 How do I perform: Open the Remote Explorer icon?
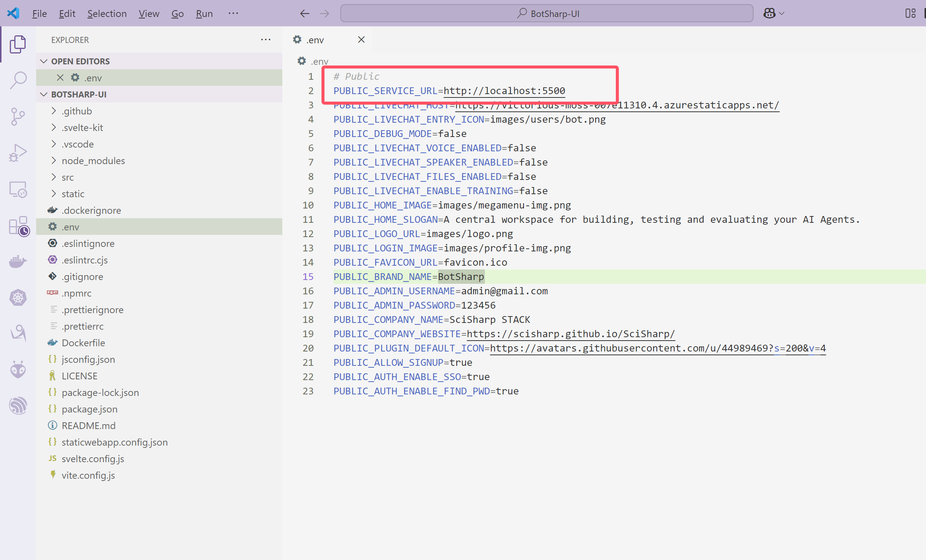tap(18, 189)
